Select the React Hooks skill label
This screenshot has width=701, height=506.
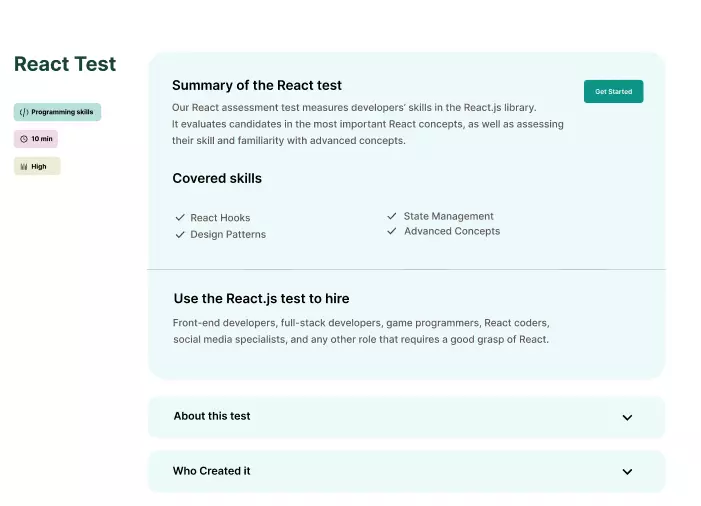coord(220,217)
